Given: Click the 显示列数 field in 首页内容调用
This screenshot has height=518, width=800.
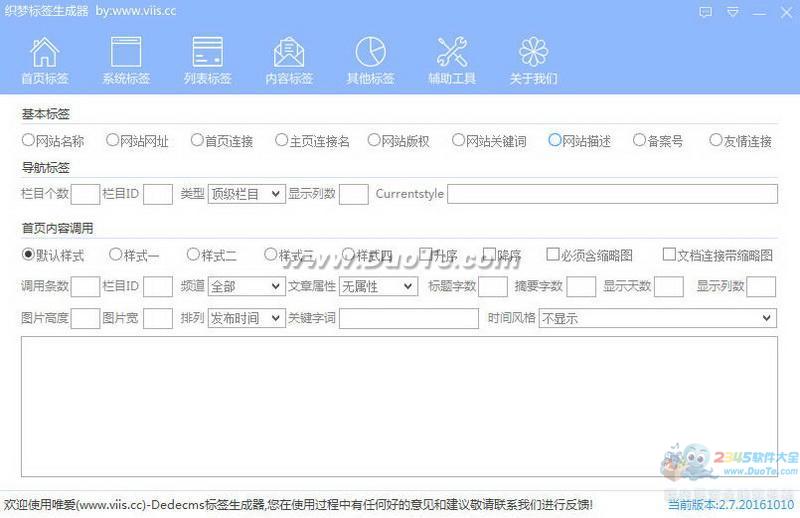Looking at the screenshot, I should (761, 286).
